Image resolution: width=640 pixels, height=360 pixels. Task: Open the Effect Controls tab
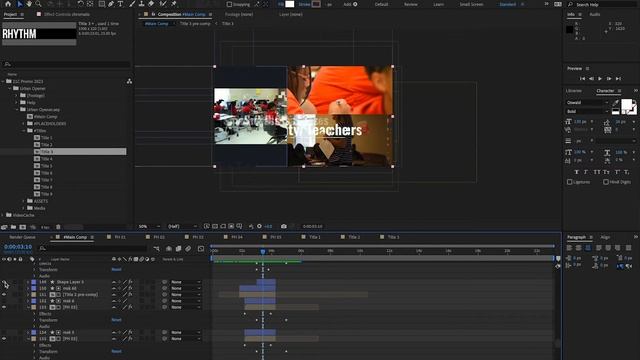click(x=67, y=14)
